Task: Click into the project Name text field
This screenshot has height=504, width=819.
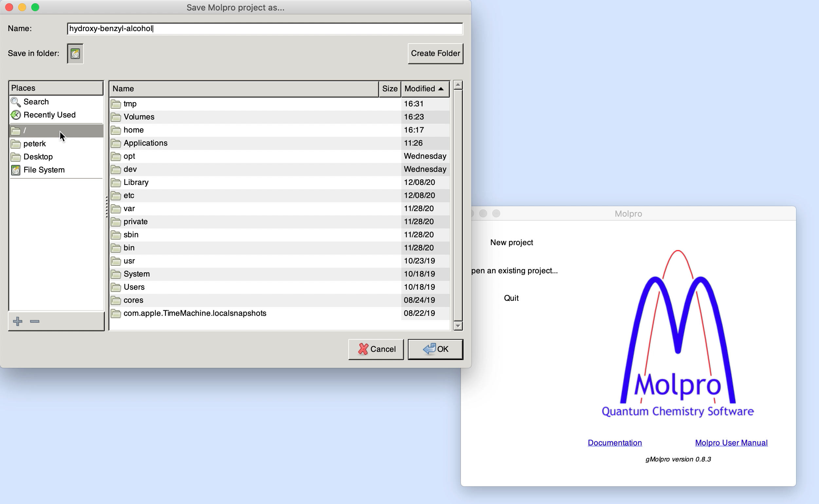Action: pyautogui.click(x=265, y=29)
